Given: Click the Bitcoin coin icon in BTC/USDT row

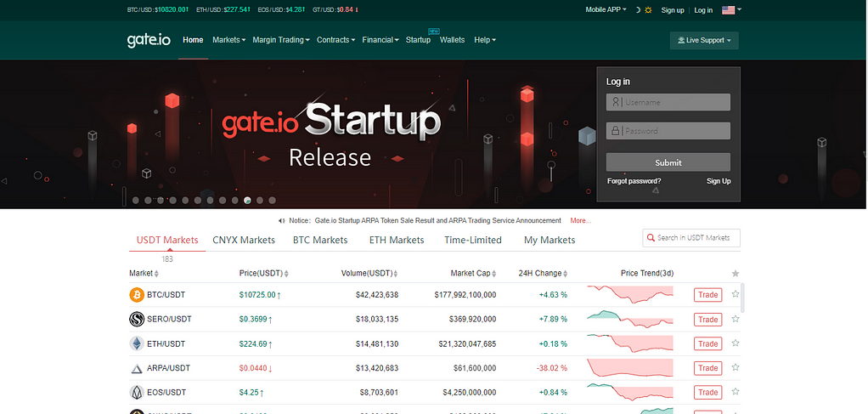Looking at the screenshot, I should click(x=137, y=295).
